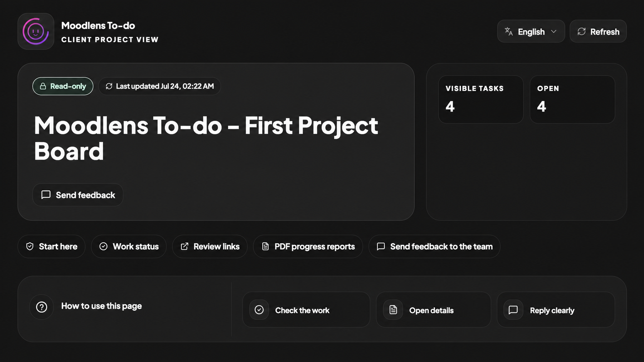
Task: Click the document icon in PDF progress reports
Action: click(x=265, y=247)
